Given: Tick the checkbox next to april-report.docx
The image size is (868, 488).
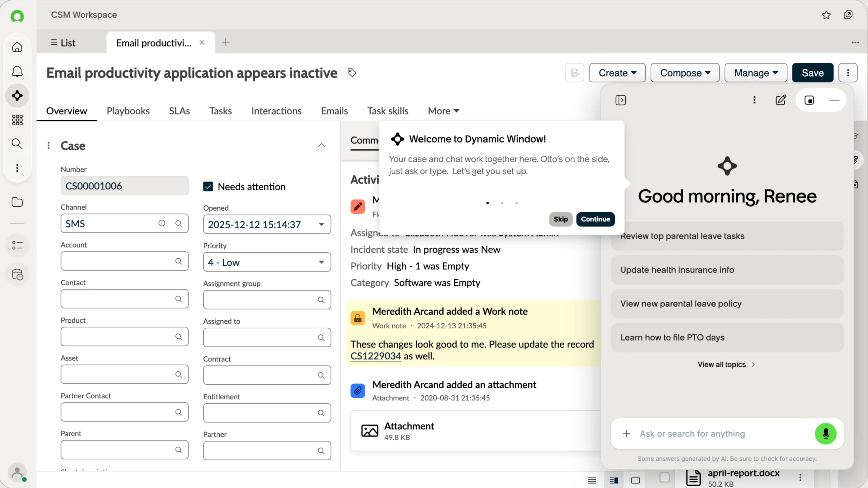Looking at the screenshot, I should (664, 478).
